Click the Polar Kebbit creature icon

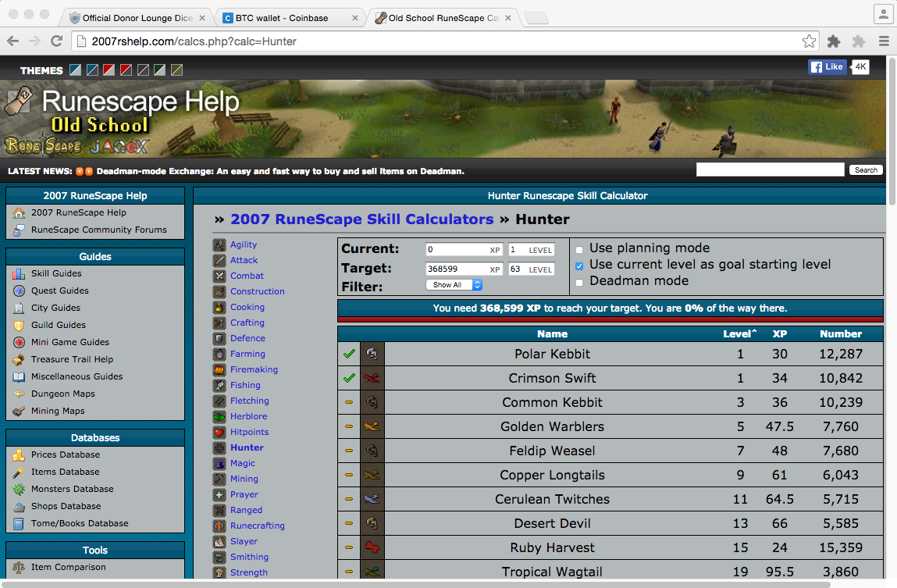pos(372,354)
